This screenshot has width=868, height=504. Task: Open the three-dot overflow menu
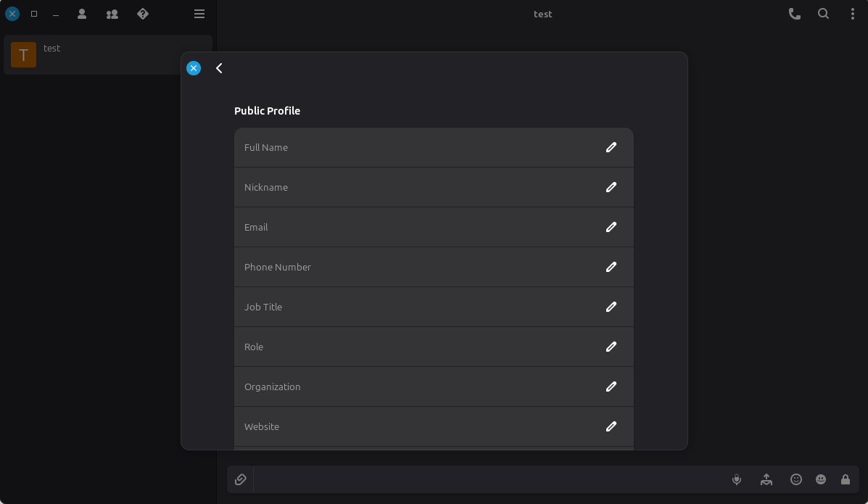click(852, 14)
